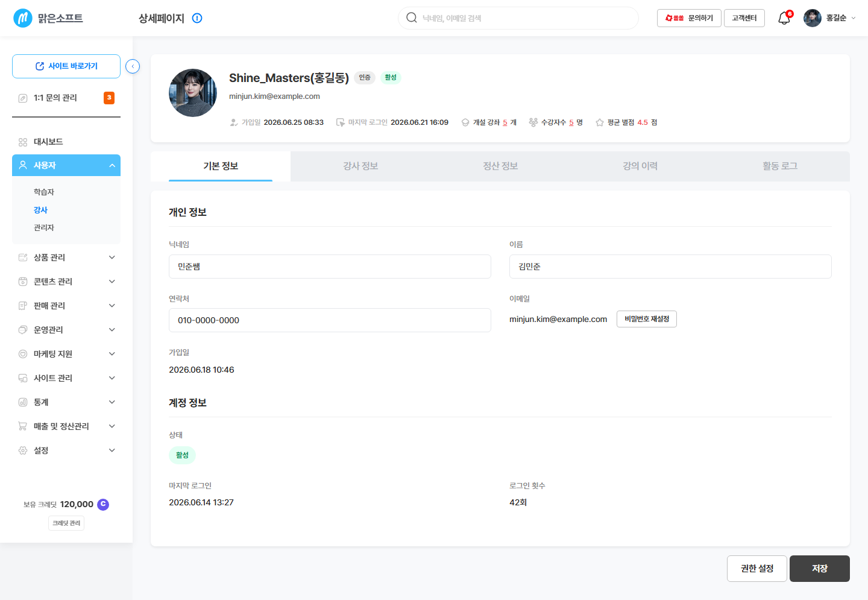Focus the 닉네임, 이메일 검색 search field
Viewport: 868px width, 600px height.
(518, 18)
